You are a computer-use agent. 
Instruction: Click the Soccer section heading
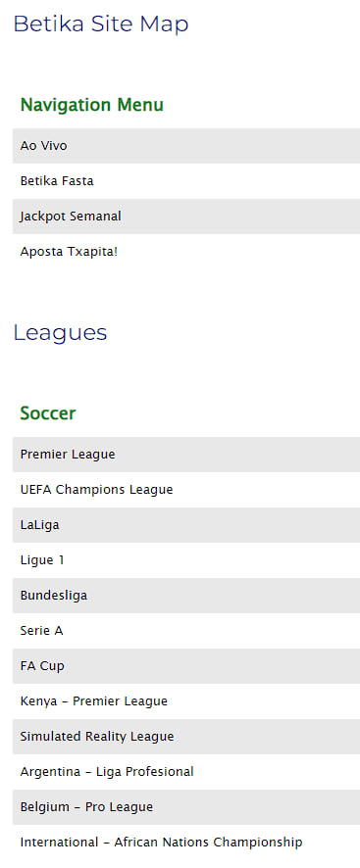click(x=48, y=413)
